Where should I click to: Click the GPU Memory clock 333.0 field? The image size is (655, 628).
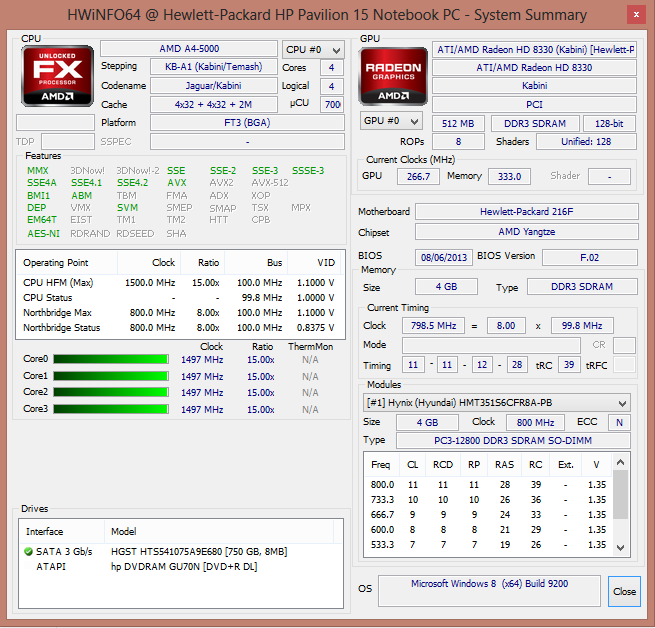click(x=509, y=176)
